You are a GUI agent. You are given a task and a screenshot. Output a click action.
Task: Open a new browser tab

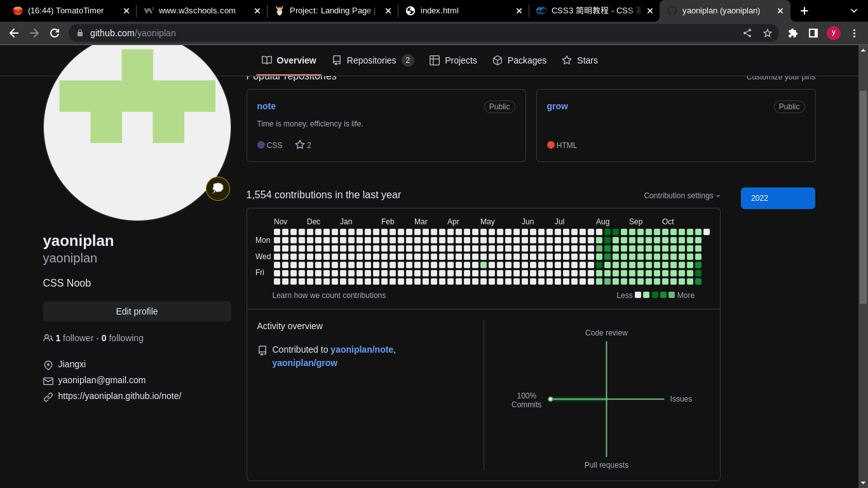point(804,11)
